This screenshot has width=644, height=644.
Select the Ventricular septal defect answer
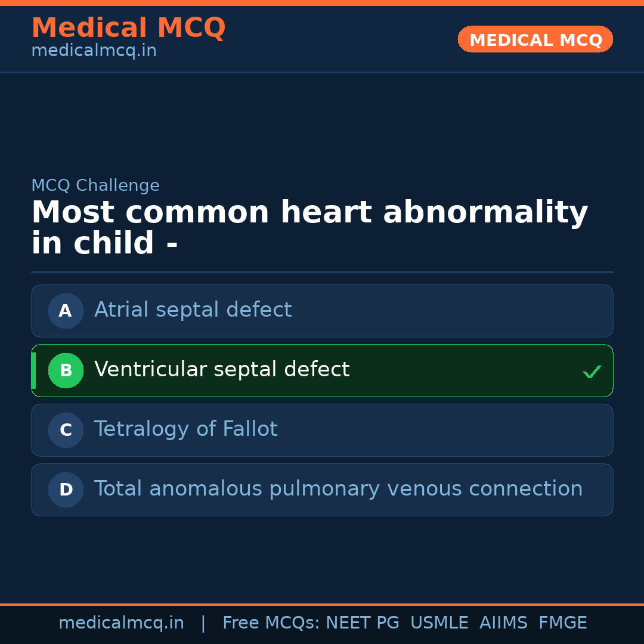point(222,370)
